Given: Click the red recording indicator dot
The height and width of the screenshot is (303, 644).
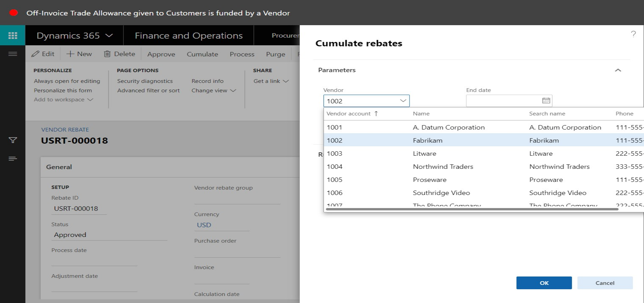Looking at the screenshot, I should [x=13, y=13].
